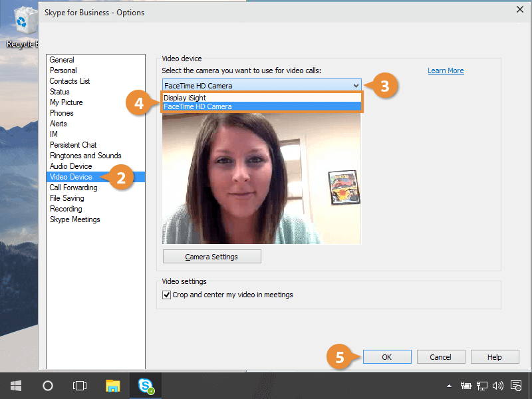Open Task View in the taskbar
Image resolution: width=532 pixels, height=399 pixels.
pyautogui.click(x=80, y=385)
